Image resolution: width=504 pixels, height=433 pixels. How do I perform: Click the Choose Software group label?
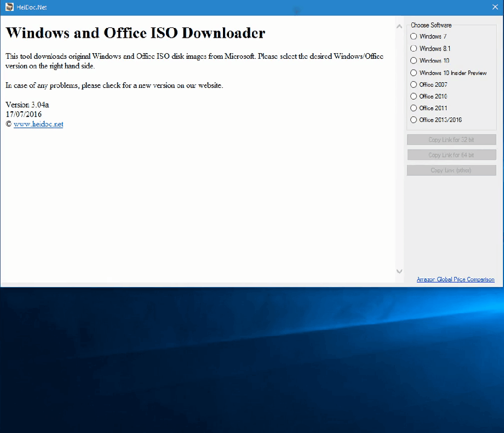tap(431, 25)
